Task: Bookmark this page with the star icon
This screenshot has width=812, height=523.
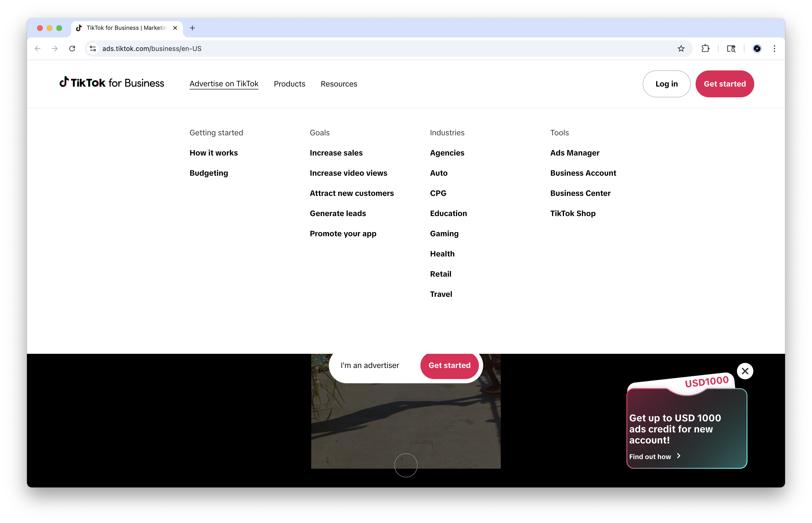Action: click(x=681, y=49)
